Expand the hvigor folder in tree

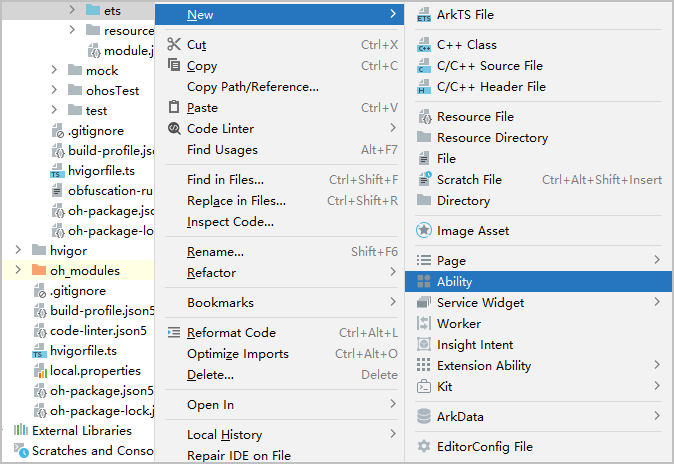click(x=18, y=250)
